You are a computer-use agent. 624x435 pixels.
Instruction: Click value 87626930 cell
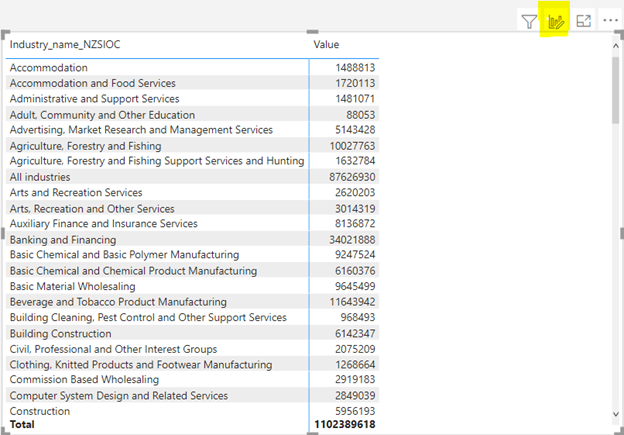(x=352, y=177)
